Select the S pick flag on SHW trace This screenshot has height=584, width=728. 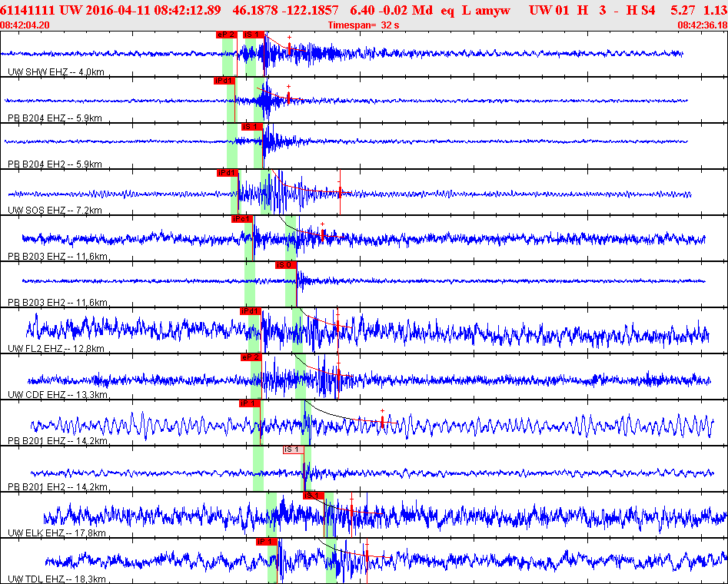(253, 35)
